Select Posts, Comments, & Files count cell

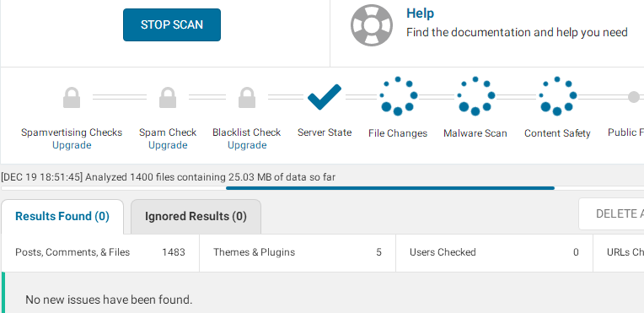pos(100,252)
